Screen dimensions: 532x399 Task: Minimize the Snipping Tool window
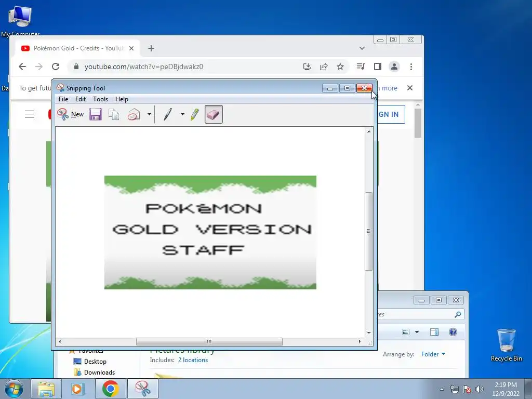pyautogui.click(x=330, y=88)
